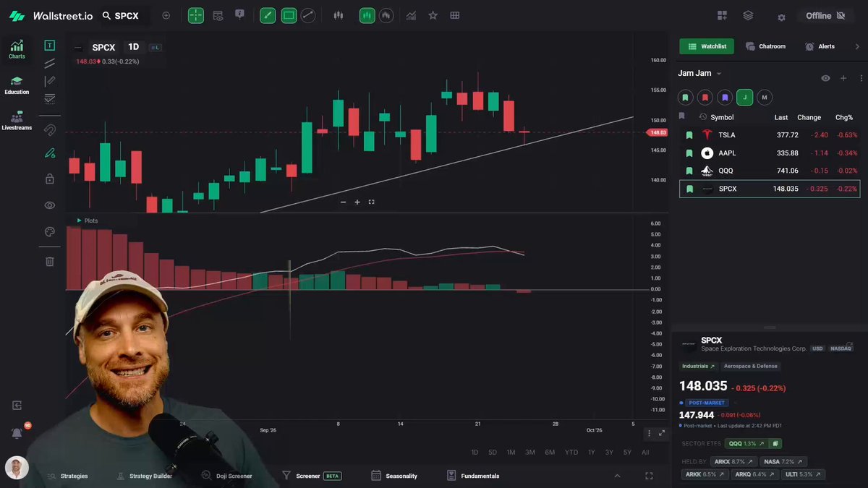Select the Text drawing tool
The height and width of the screenshot is (488, 868).
tap(50, 46)
